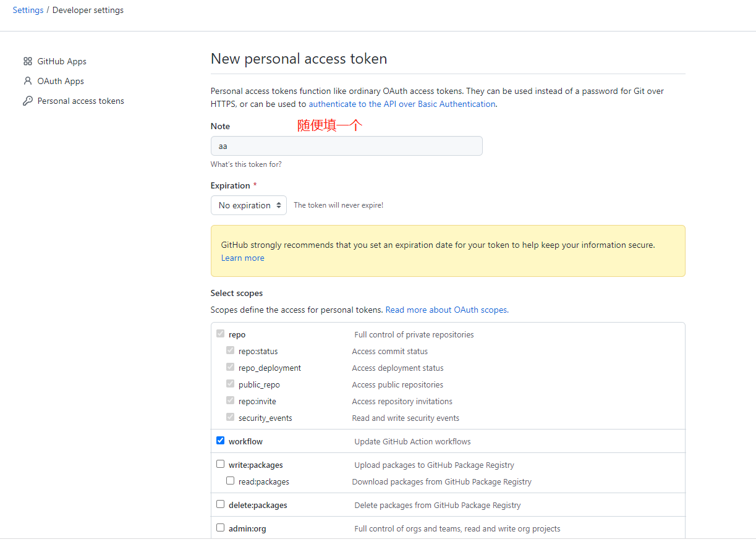
Task: Click the OAuth Apps person icon
Action: click(27, 80)
